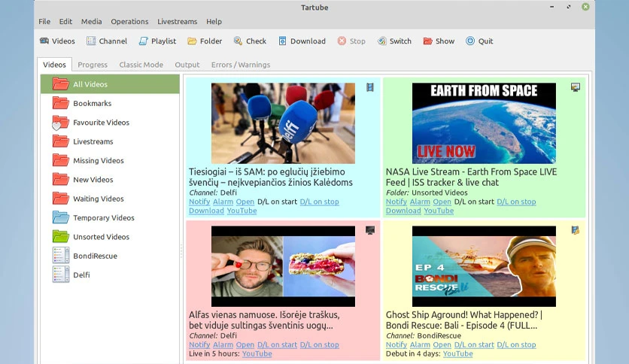Open Unsorted Videos folder
Image resolution: width=629 pixels, height=364 pixels.
[110, 236]
